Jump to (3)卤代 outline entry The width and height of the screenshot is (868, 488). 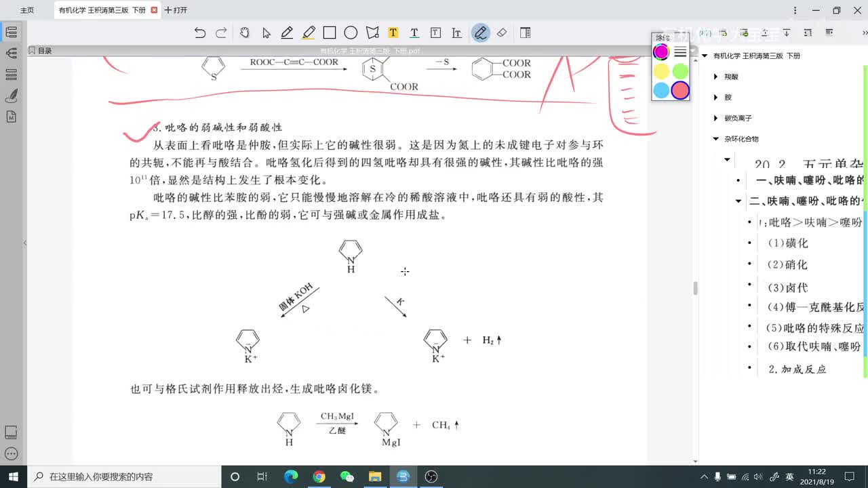(x=787, y=287)
